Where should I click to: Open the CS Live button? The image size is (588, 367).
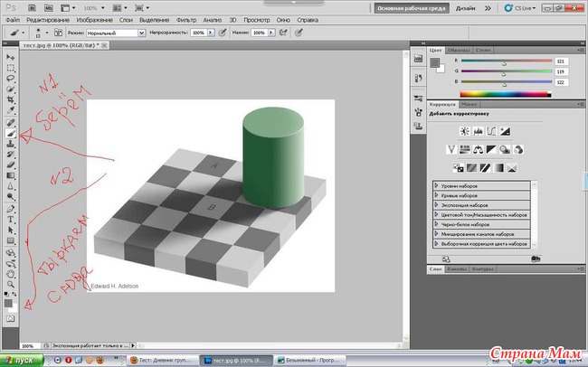[x=520, y=8]
